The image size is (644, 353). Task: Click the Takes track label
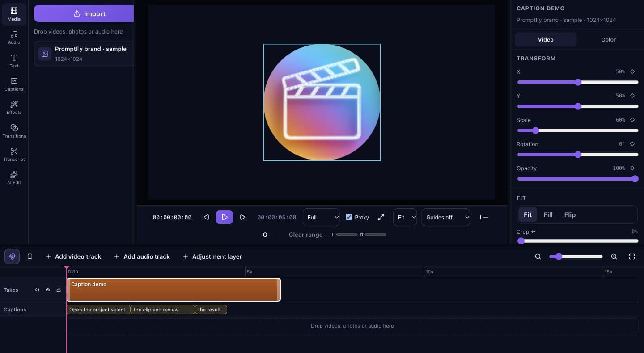click(11, 290)
